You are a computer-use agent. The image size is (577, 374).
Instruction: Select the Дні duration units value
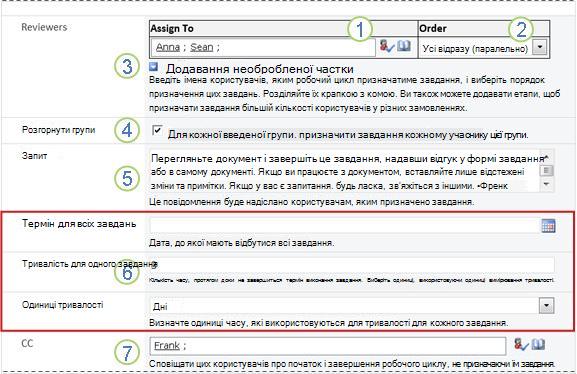click(x=160, y=307)
